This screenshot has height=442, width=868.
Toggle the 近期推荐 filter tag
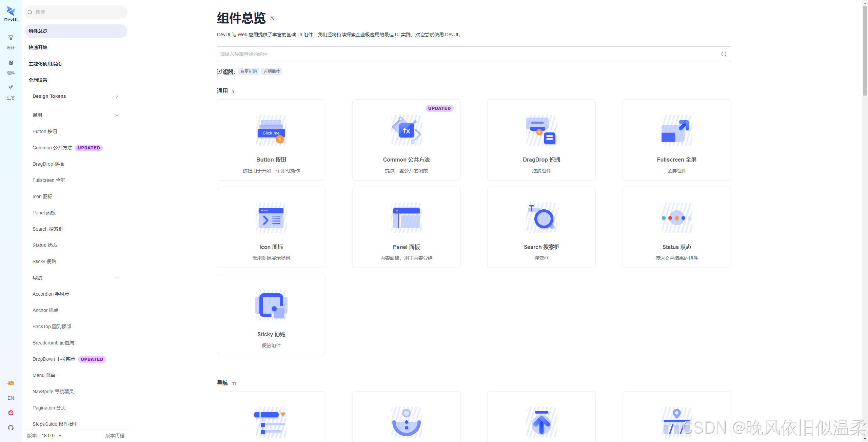(x=272, y=71)
